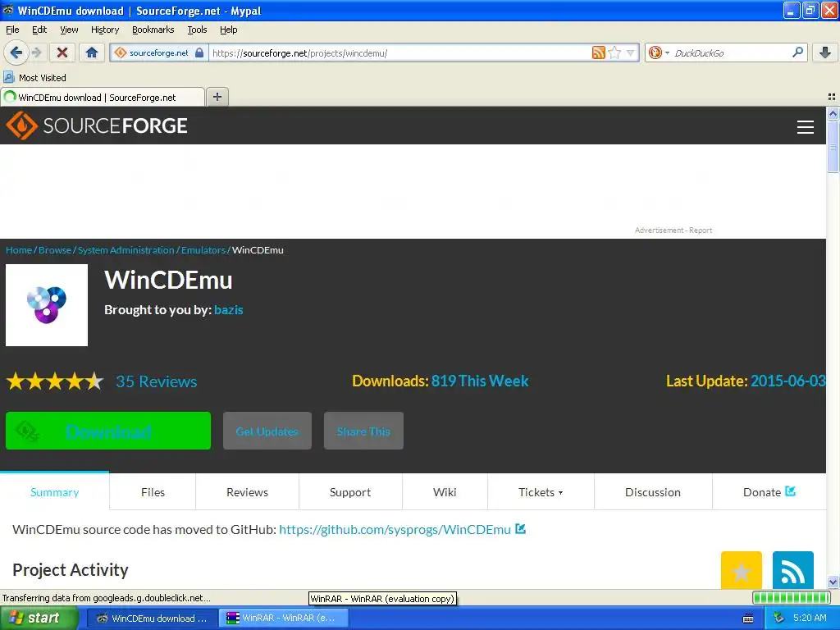Screen dimensions: 840x630
Task: Follow the Emulators breadcrumb link
Action: pyautogui.click(x=203, y=250)
